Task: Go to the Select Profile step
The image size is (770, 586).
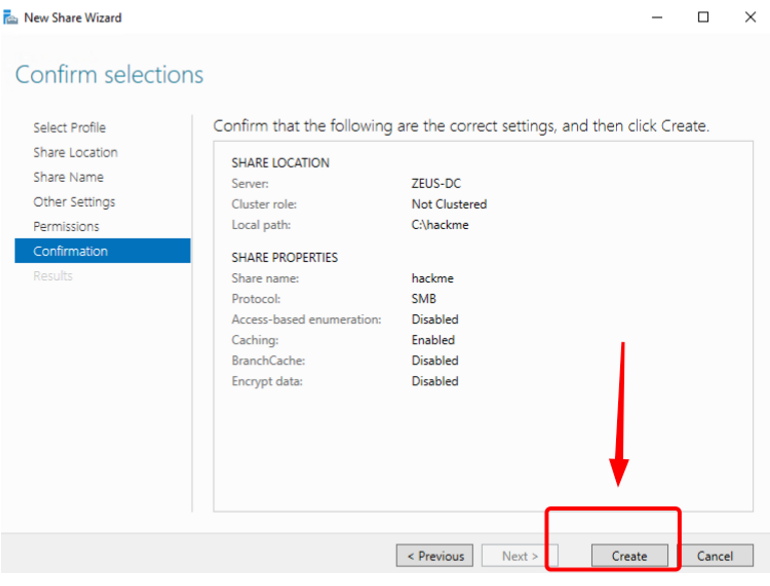Action: (69, 128)
